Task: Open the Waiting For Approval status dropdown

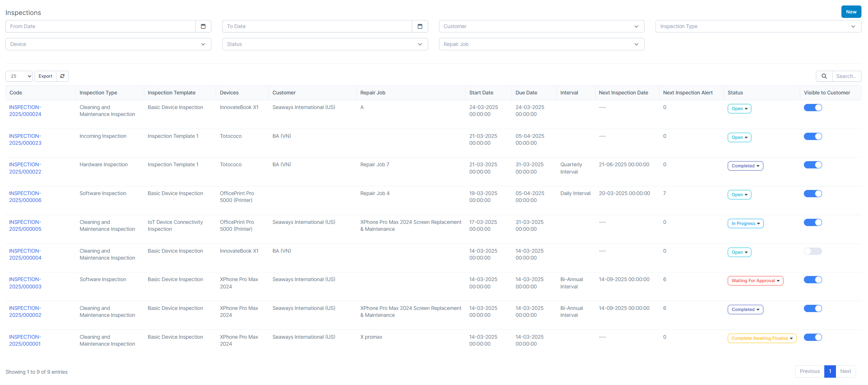Action: [x=755, y=281]
